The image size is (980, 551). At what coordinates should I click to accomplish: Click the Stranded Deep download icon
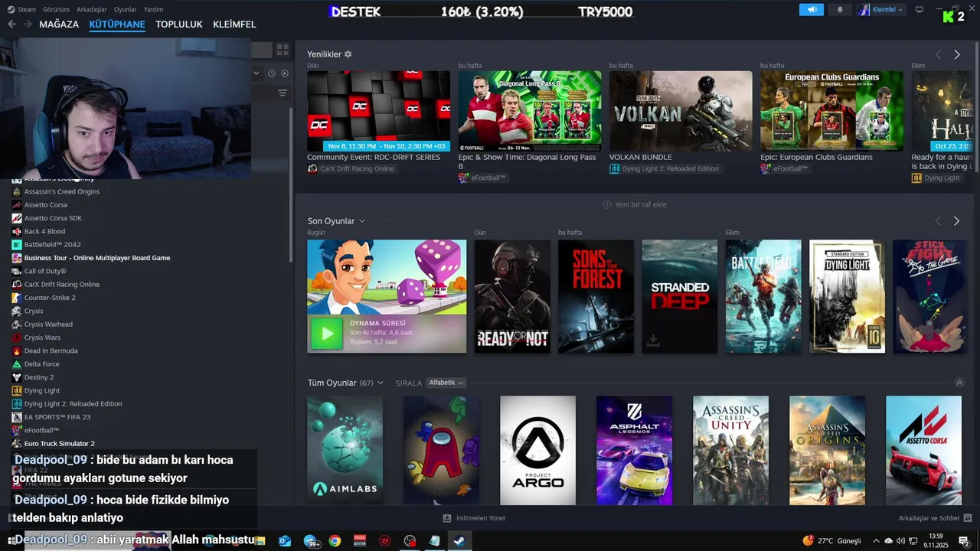[653, 341]
